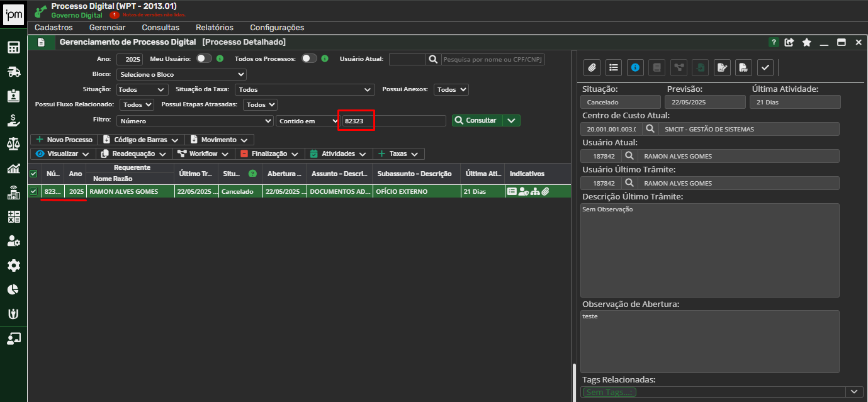Click the flow diagram icon in detail panel

point(679,67)
